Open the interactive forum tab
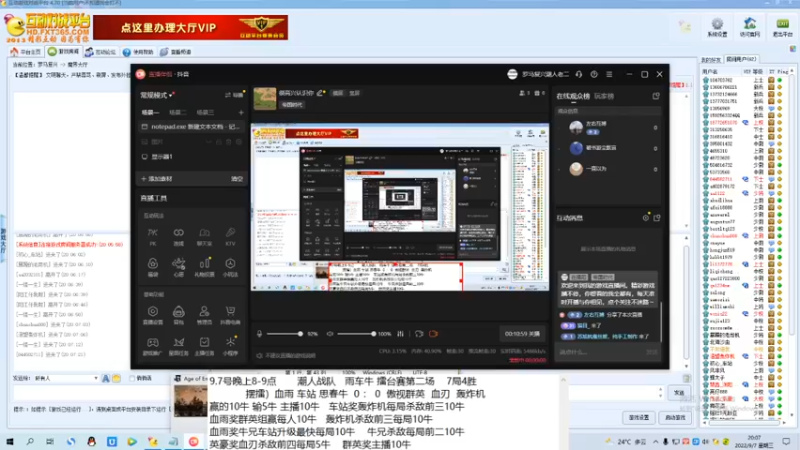This screenshot has width=800, height=450. [101, 52]
